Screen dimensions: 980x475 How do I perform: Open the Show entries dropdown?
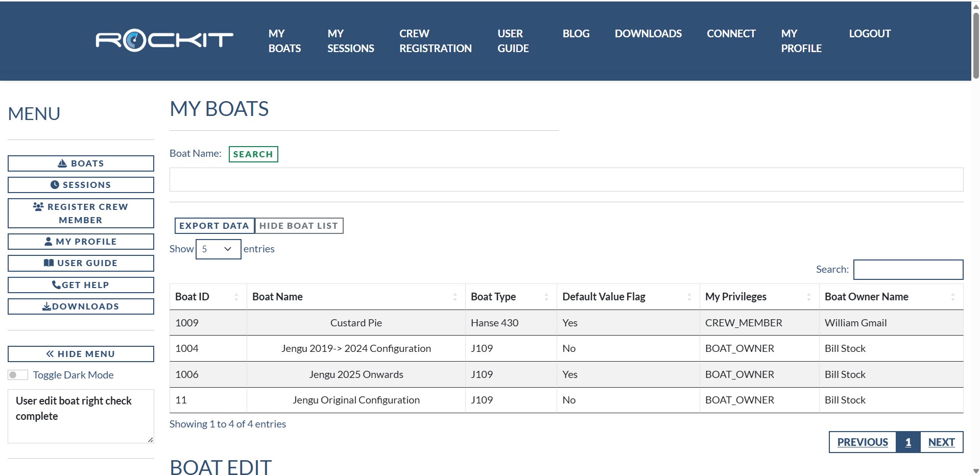click(x=218, y=249)
